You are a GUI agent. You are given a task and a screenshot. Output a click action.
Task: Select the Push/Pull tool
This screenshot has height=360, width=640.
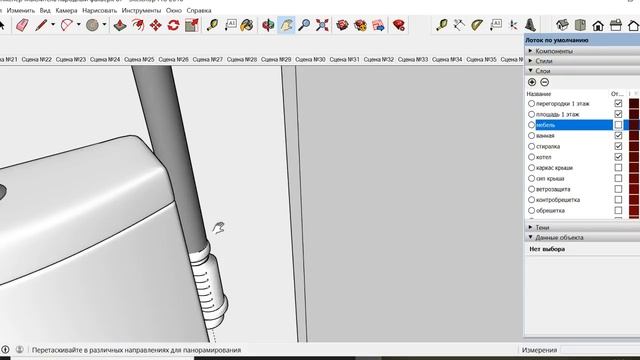pyautogui.click(x=120, y=25)
